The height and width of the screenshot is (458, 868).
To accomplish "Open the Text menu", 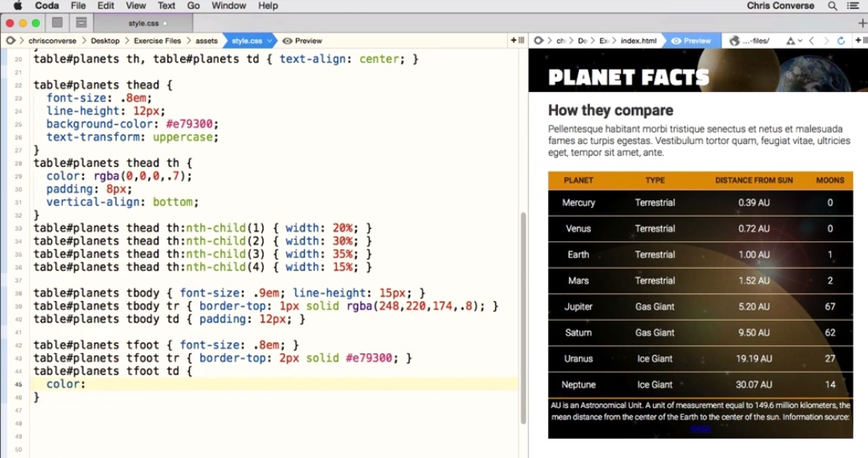I will pyautogui.click(x=166, y=6).
